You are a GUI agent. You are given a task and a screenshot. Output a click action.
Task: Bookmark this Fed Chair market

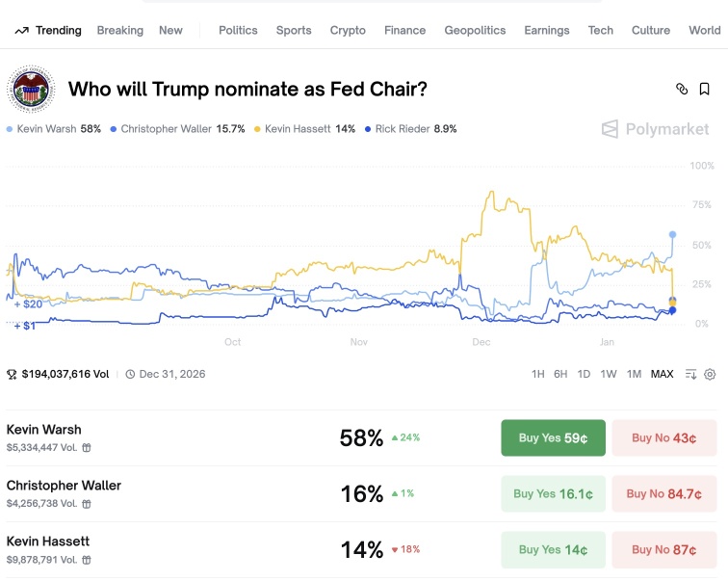coord(704,89)
